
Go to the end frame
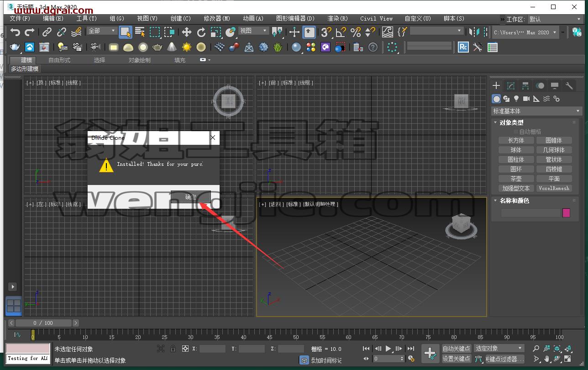pyautogui.click(x=411, y=349)
